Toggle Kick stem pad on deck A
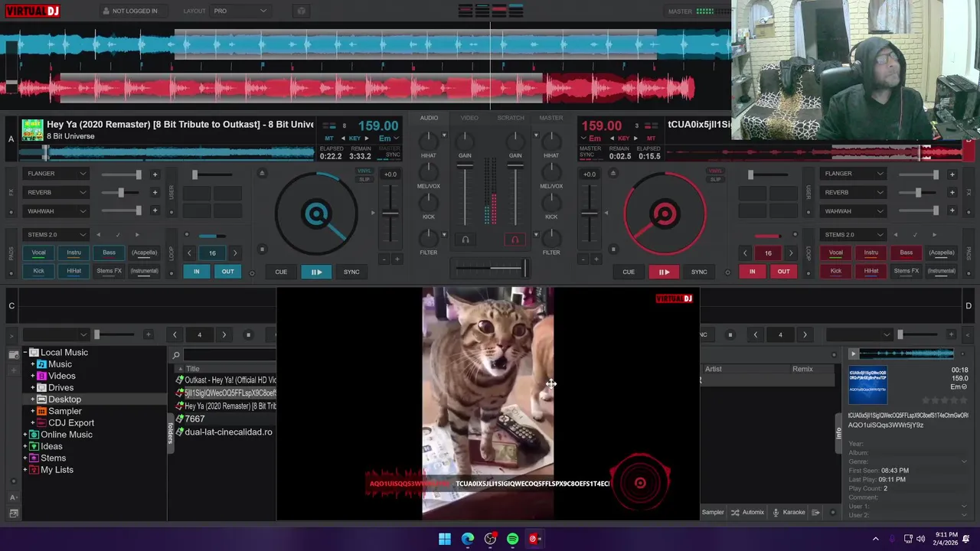Image resolution: width=980 pixels, height=551 pixels. 38,271
